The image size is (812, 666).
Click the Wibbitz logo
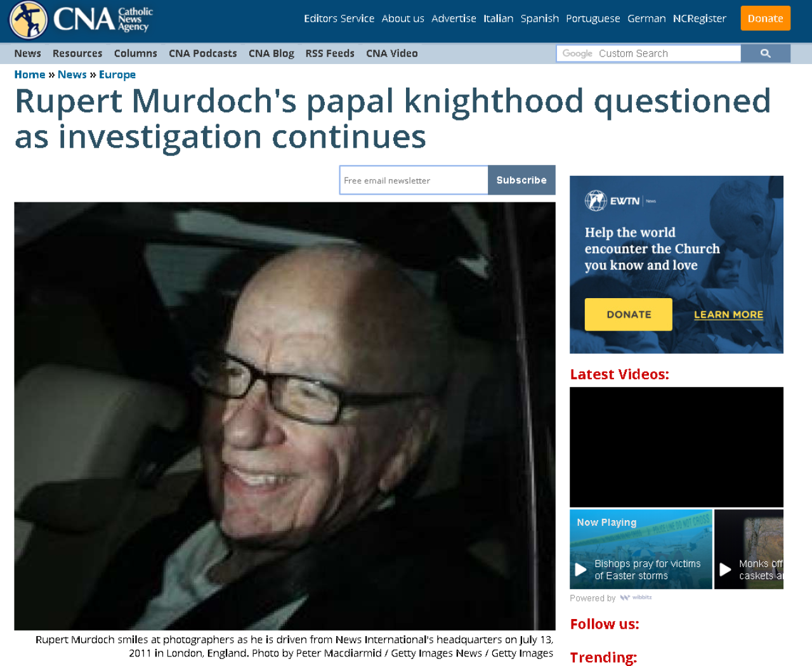[636, 597]
